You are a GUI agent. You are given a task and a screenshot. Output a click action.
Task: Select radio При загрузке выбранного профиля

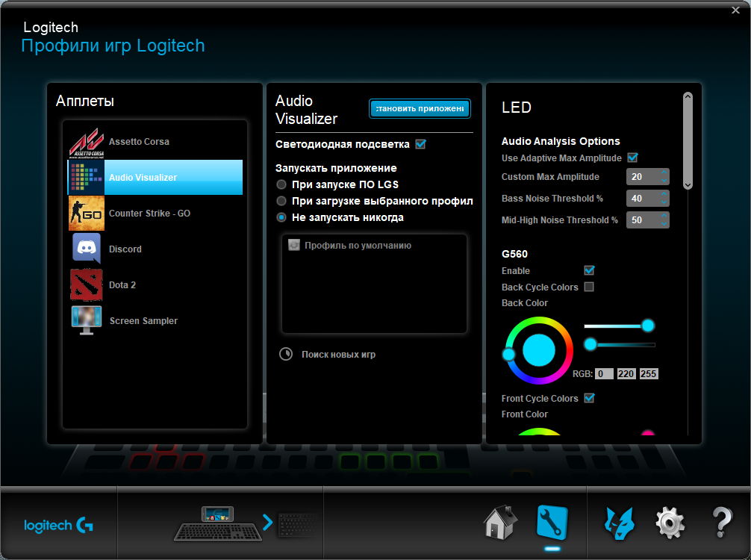click(x=281, y=201)
